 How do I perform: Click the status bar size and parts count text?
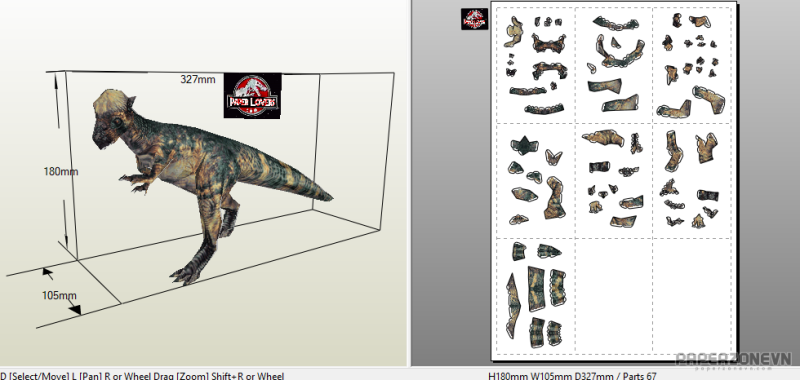(x=572, y=376)
